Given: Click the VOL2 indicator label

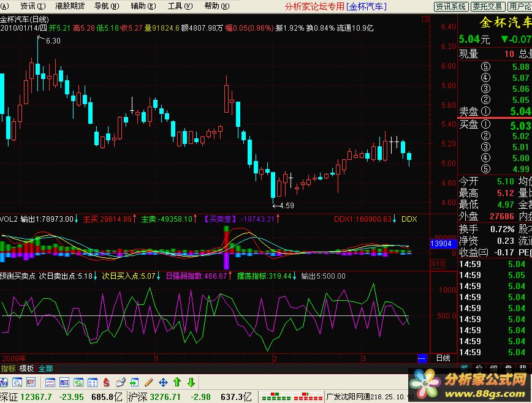Looking at the screenshot, I should [9, 219].
